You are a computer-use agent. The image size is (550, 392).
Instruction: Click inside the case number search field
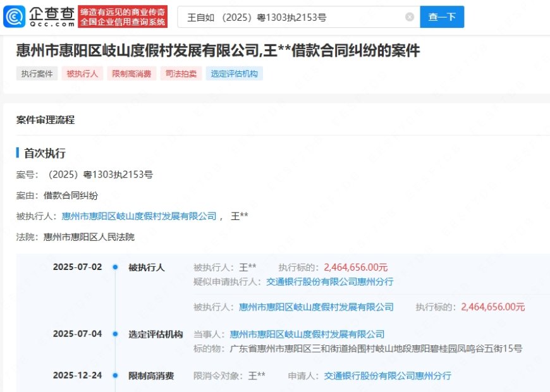tap(284, 16)
